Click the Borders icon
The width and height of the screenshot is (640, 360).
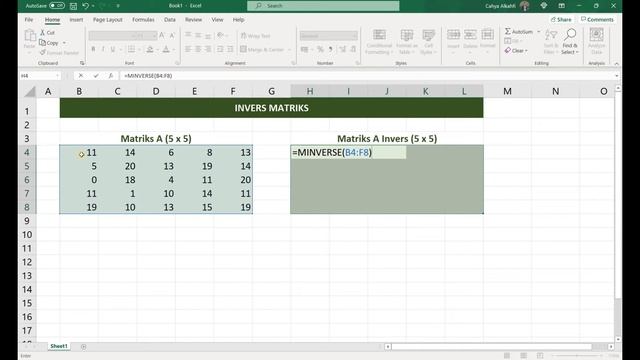pos(131,49)
